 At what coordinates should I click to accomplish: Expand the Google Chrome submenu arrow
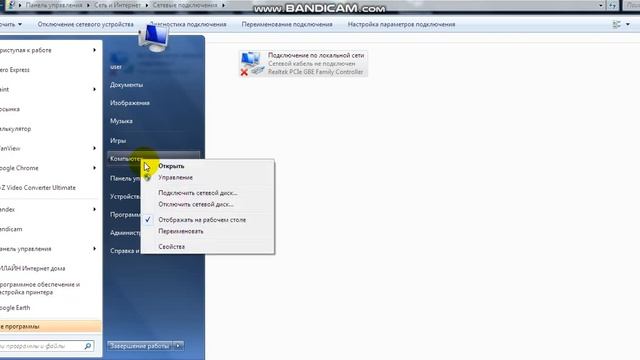[94, 168]
